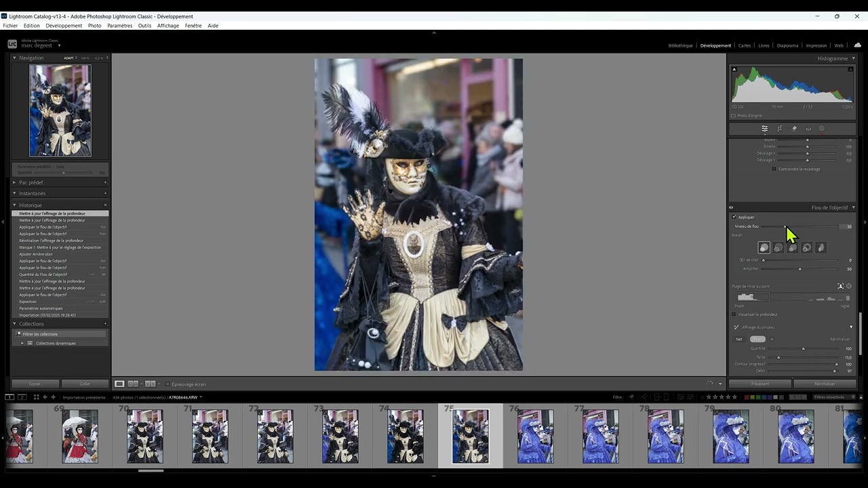Screen dimensions: 868x488
Task: Click the Amplifier slider track
Action: pos(799,269)
